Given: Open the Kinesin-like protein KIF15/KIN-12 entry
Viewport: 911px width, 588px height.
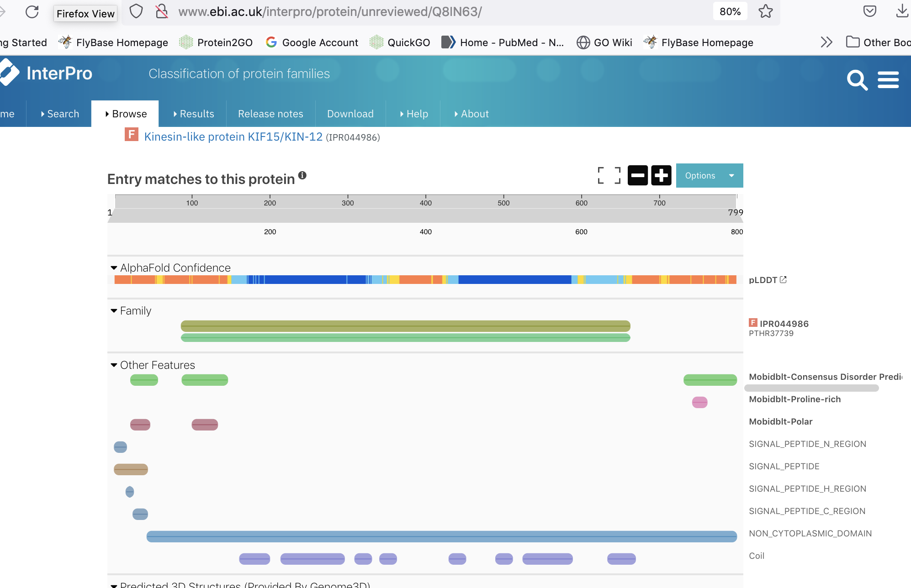Looking at the screenshot, I should [233, 136].
